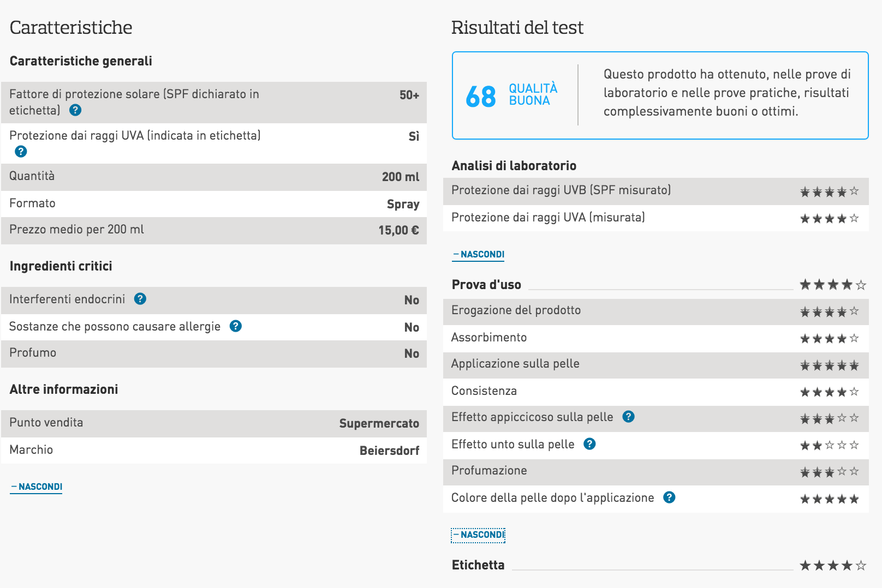Viewport: 882px width, 588px height.
Task: Collapse Prova d'uso details with NASCONDI
Action: coord(479,535)
